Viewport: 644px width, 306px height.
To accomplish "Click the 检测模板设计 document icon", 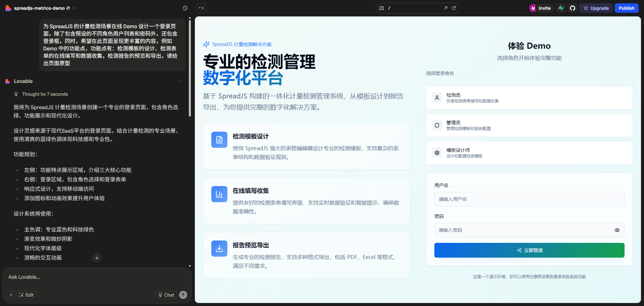I will 219,140.
